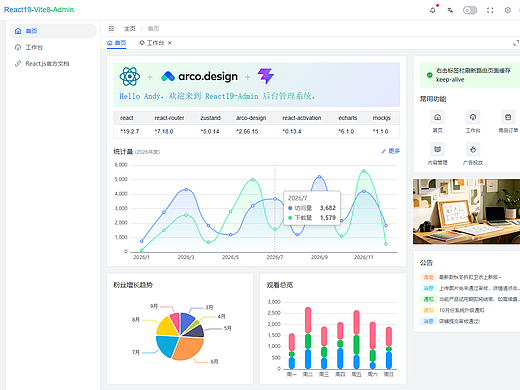
Task: Collapse the sidebar menu toggle icon
Action: click(x=111, y=29)
